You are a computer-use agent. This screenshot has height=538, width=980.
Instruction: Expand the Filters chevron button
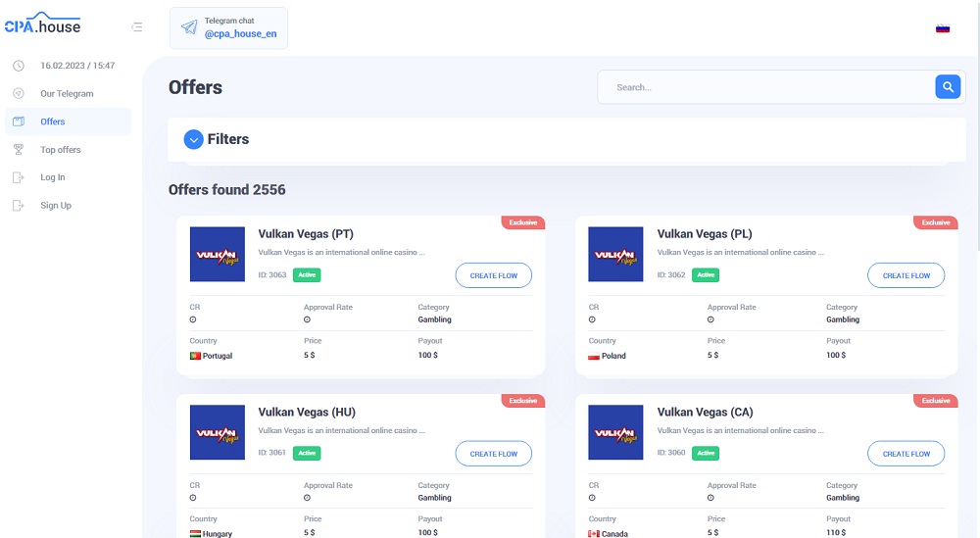coord(194,139)
